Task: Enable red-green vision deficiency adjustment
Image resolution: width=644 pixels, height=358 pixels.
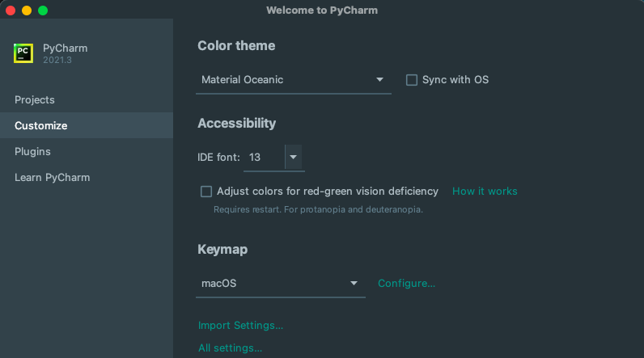Action: pyautogui.click(x=206, y=192)
